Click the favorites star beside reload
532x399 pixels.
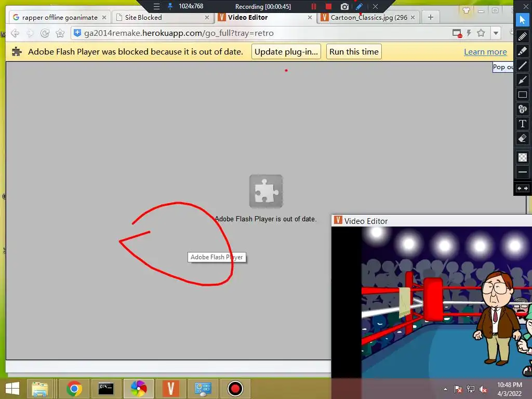click(x=60, y=33)
